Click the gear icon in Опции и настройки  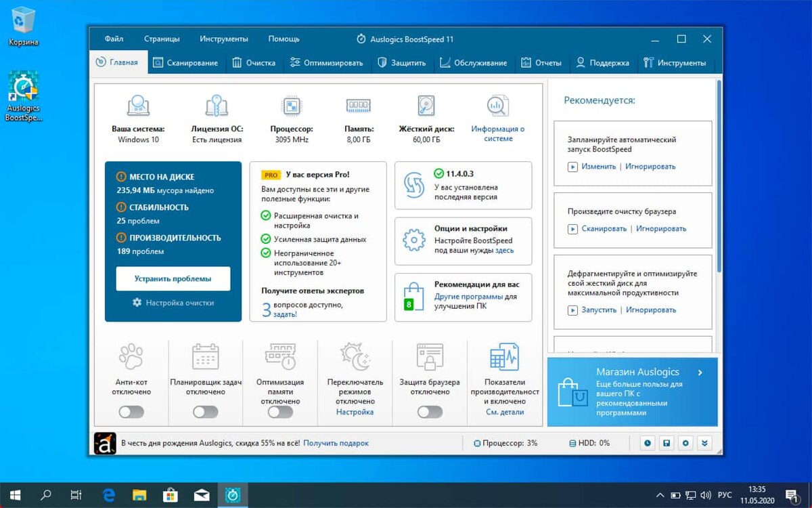(x=414, y=240)
